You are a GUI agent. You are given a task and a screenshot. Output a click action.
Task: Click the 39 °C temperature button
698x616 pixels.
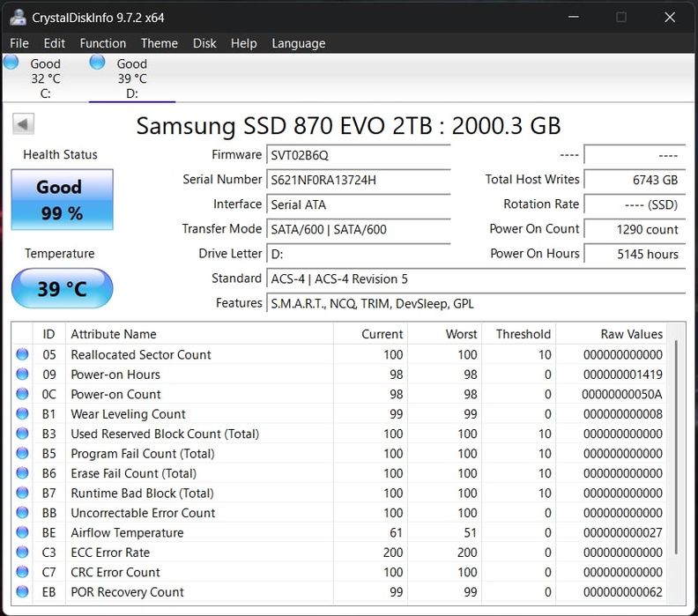click(x=62, y=288)
